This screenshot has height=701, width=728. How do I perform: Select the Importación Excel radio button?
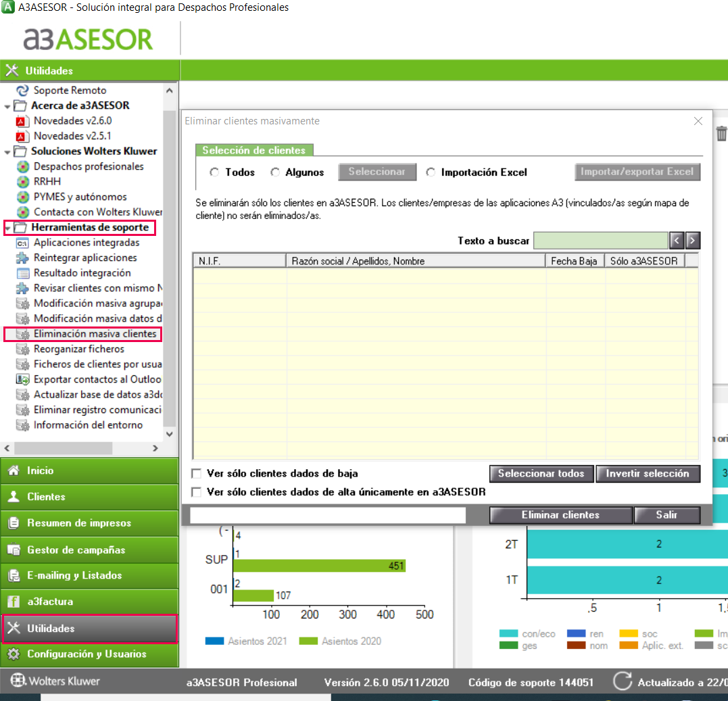coord(431,172)
